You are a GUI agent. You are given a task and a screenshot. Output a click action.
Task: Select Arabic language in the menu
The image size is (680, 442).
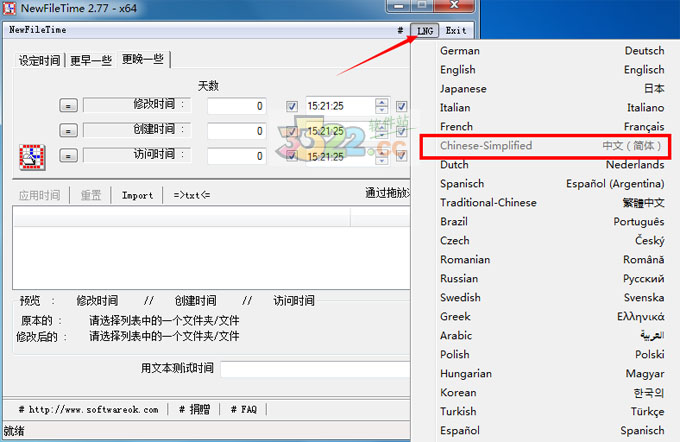(x=552, y=335)
